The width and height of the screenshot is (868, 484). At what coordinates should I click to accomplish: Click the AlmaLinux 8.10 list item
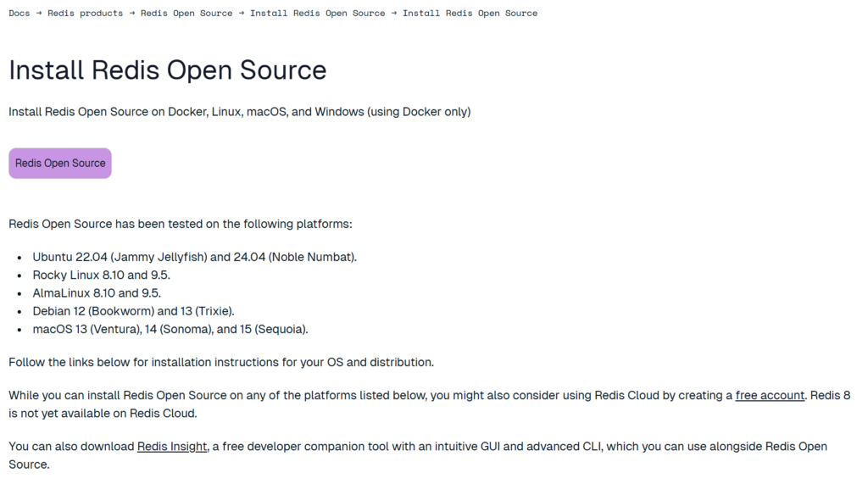(x=97, y=292)
